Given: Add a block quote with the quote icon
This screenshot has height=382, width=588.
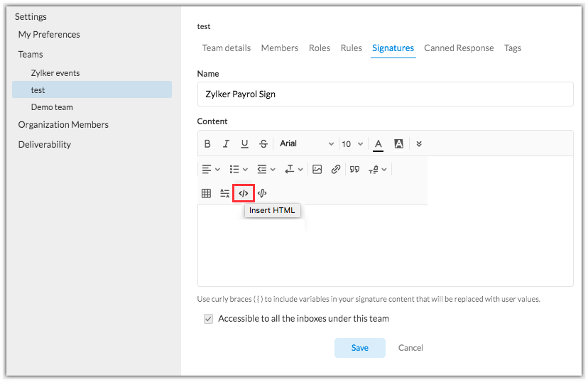Looking at the screenshot, I should [x=354, y=170].
